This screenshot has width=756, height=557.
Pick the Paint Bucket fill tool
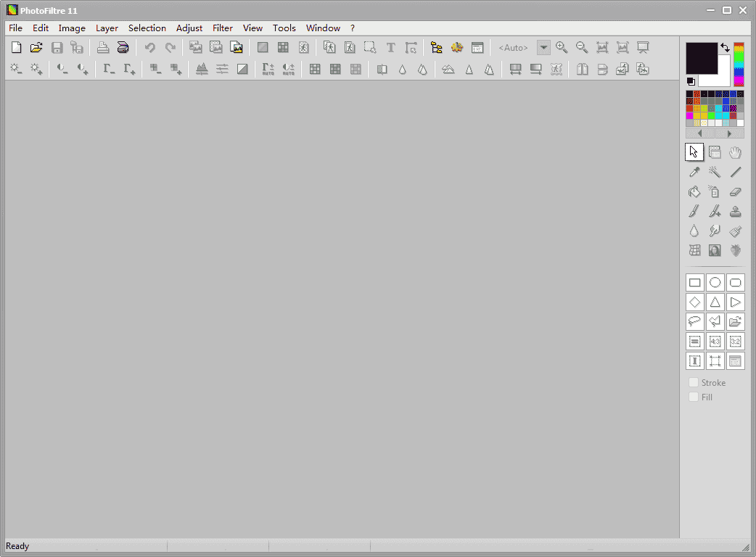click(694, 191)
